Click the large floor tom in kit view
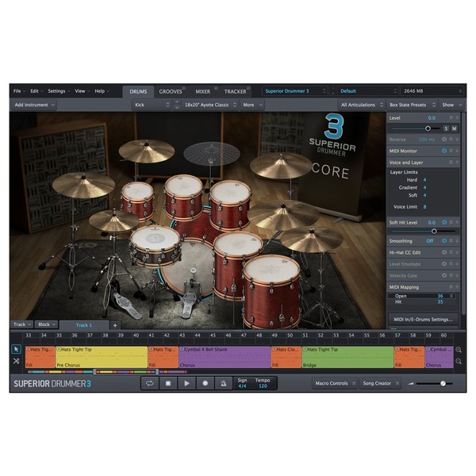 (x=271, y=291)
